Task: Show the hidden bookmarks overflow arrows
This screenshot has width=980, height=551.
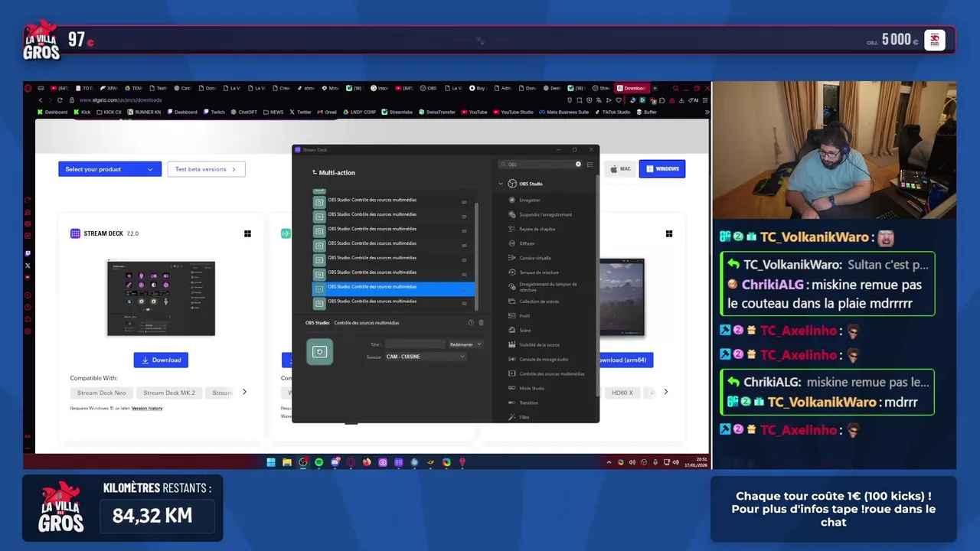Action: tap(707, 112)
